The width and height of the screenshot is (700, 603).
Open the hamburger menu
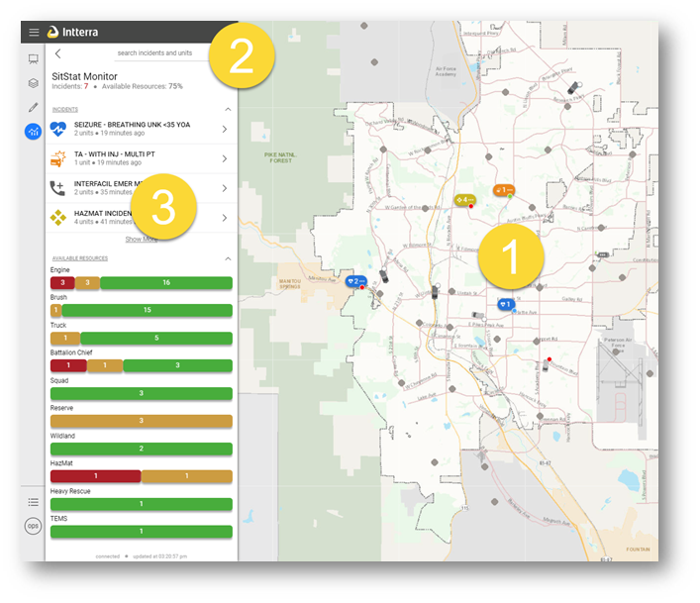[34, 32]
